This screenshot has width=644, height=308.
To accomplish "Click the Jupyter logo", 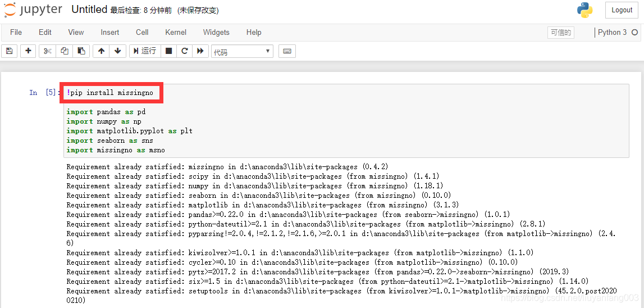I will tap(34, 10).
